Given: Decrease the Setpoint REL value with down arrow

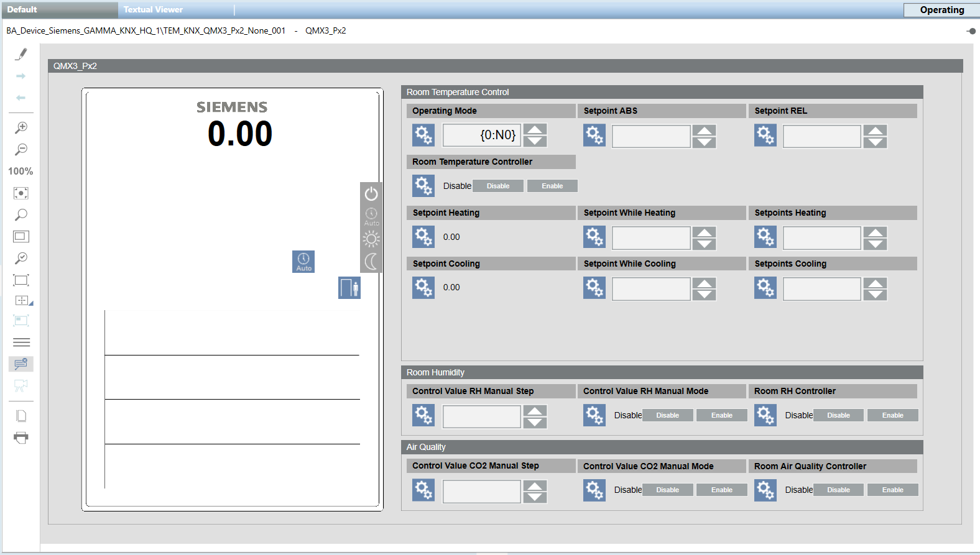Looking at the screenshot, I should click(875, 142).
